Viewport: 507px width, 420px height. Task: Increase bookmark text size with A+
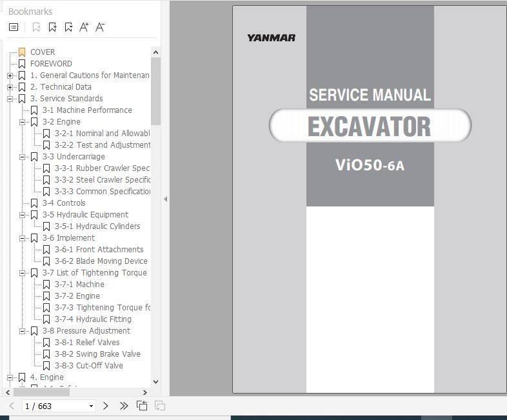click(x=84, y=27)
